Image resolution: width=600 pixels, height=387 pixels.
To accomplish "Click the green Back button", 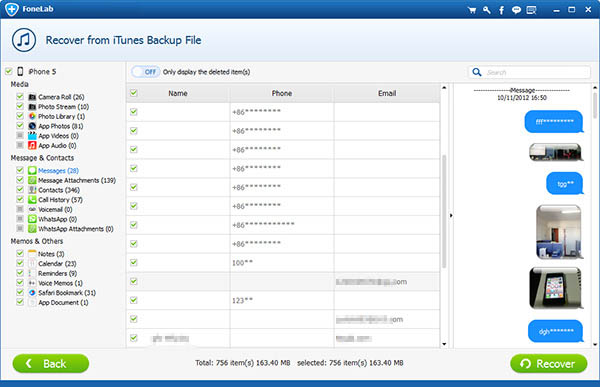I will (x=51, y=363).
